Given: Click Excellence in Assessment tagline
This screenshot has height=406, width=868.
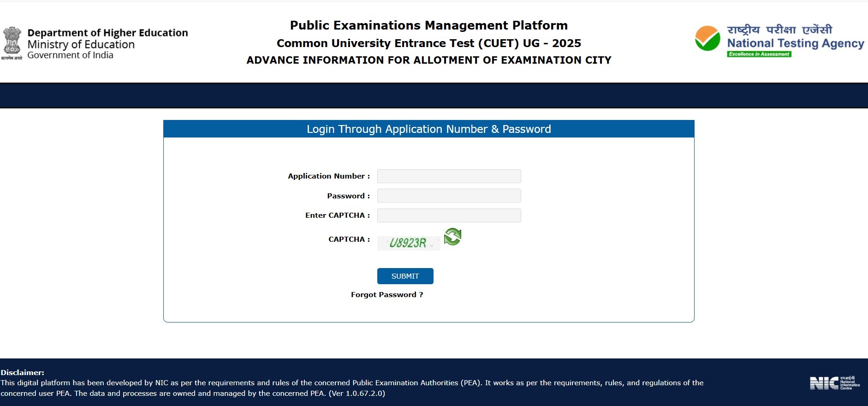Looking at the screenshot, I should 759,54.
